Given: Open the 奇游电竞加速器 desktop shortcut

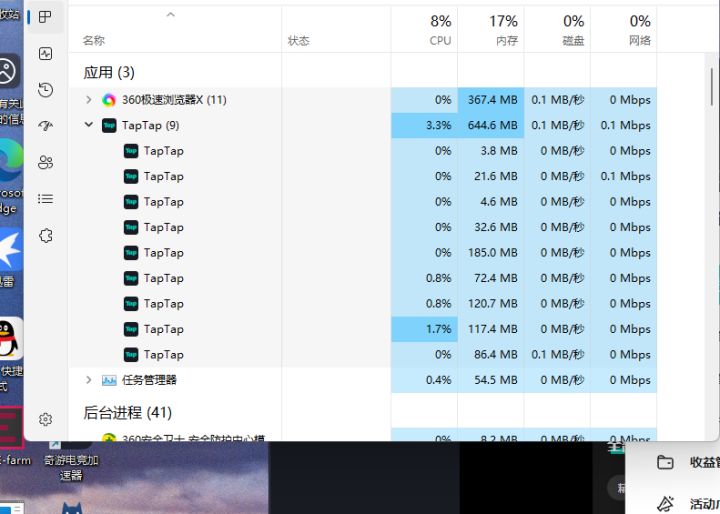Looking at the screenshot, I should click(x=71, y=460).
